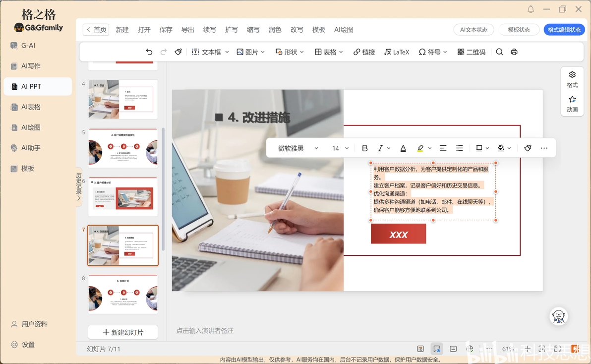Click the 缩写 menu item
Screen dimensions: 591x364
(253, 30)
